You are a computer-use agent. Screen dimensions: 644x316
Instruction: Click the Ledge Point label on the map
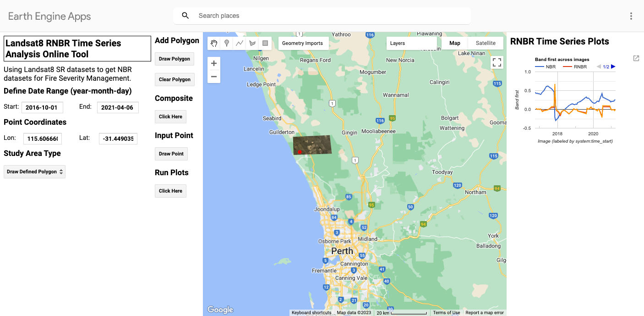pyautogui.click(x=262, y=84)
